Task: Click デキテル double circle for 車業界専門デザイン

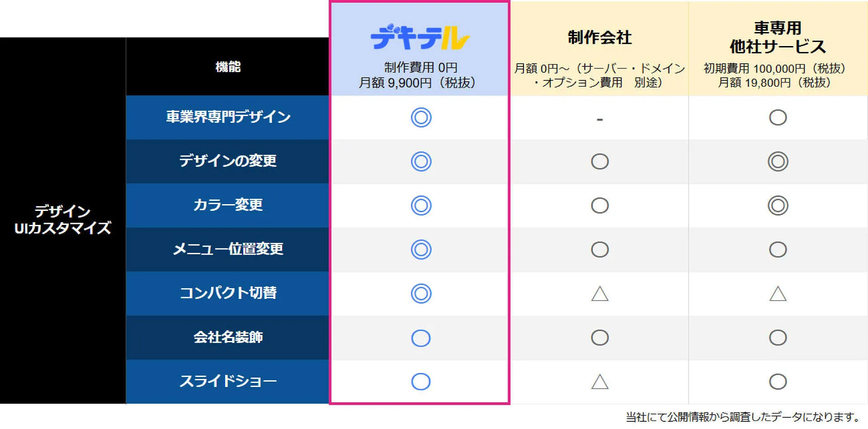Action: click(421, 117)
